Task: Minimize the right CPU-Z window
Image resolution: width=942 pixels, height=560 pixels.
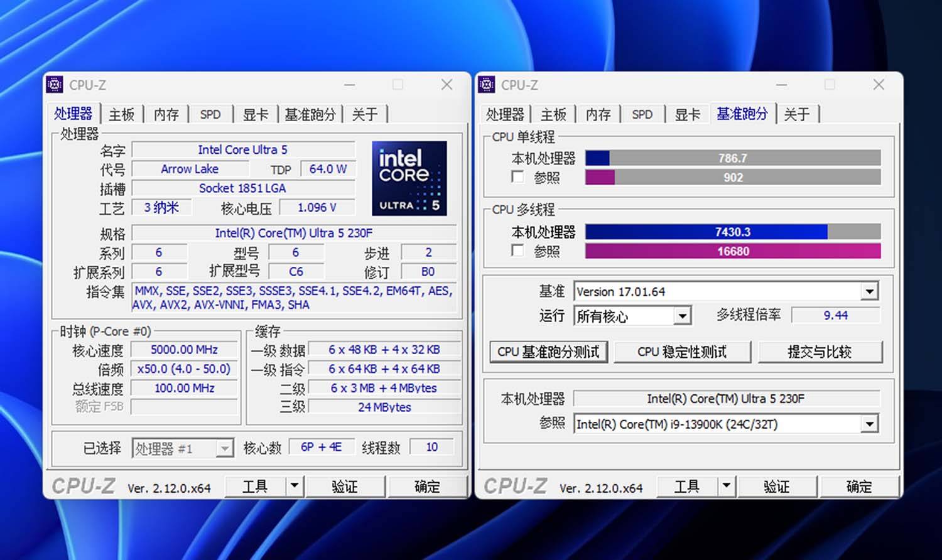Action: pyautogui.click(x=782, y=85)
